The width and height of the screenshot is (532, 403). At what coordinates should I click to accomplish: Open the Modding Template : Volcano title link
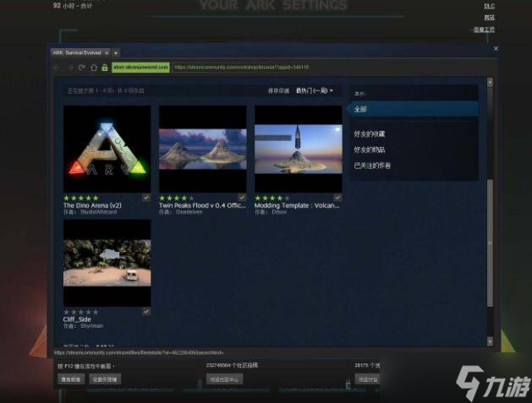[297, 205]
